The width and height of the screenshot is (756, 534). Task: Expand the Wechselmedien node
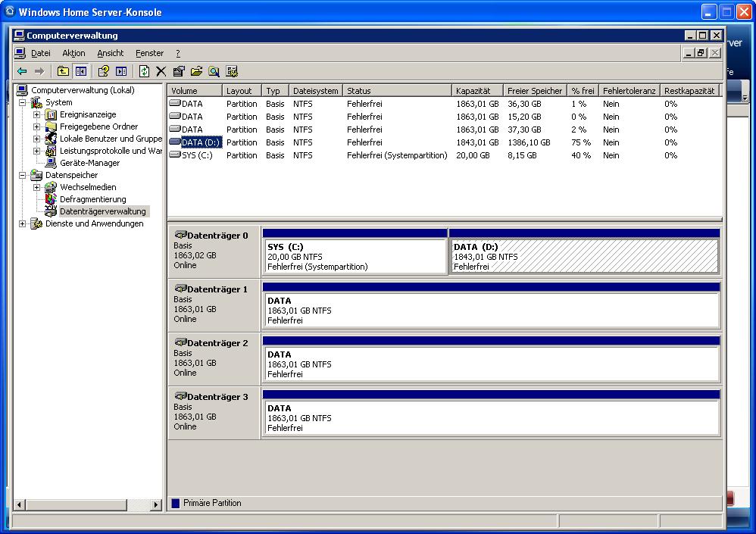point(36,188)
